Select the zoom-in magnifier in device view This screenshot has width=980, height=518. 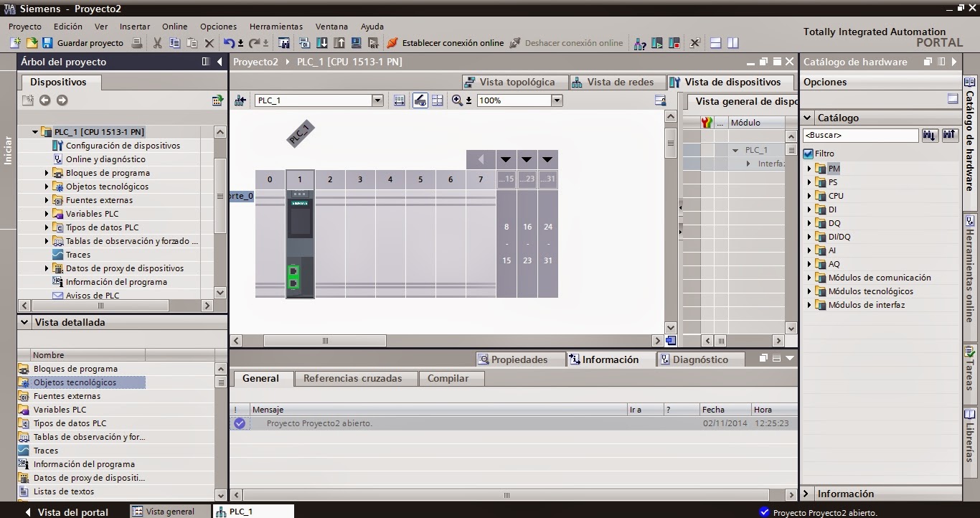(x=458, y=100)
